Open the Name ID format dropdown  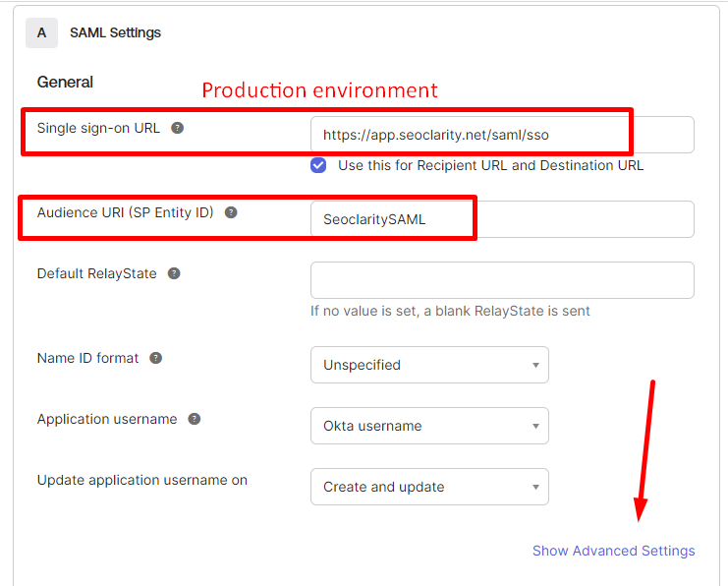coord(429,365)
